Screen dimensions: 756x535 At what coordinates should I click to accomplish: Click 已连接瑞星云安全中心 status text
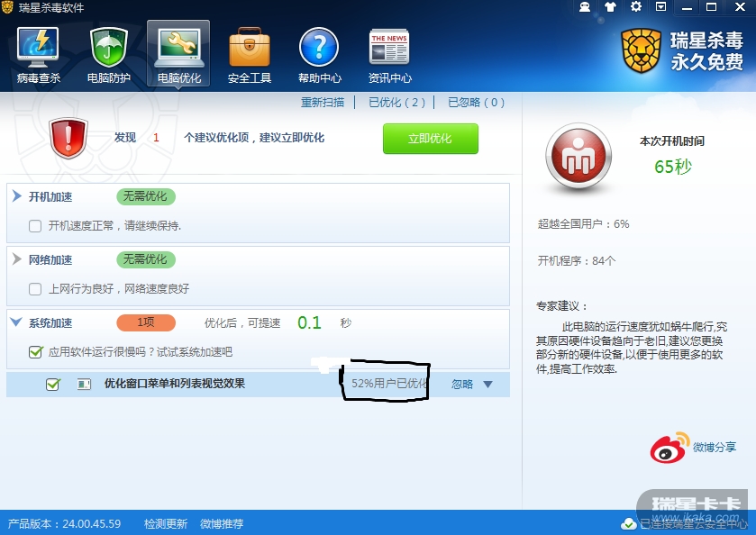point(693,523)
